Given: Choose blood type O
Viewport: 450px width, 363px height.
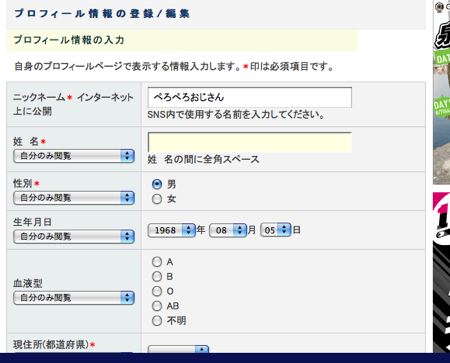Looking at the screenshot, I should (157, 291).
